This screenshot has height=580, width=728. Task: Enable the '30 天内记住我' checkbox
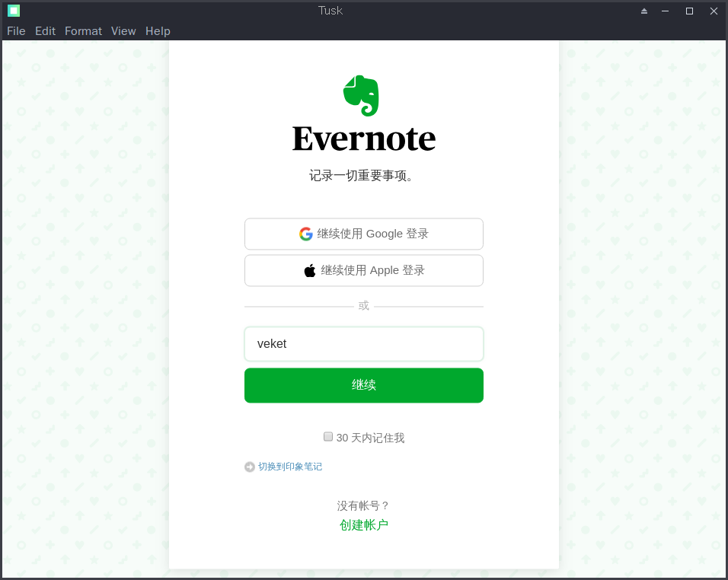click(328, 437)
